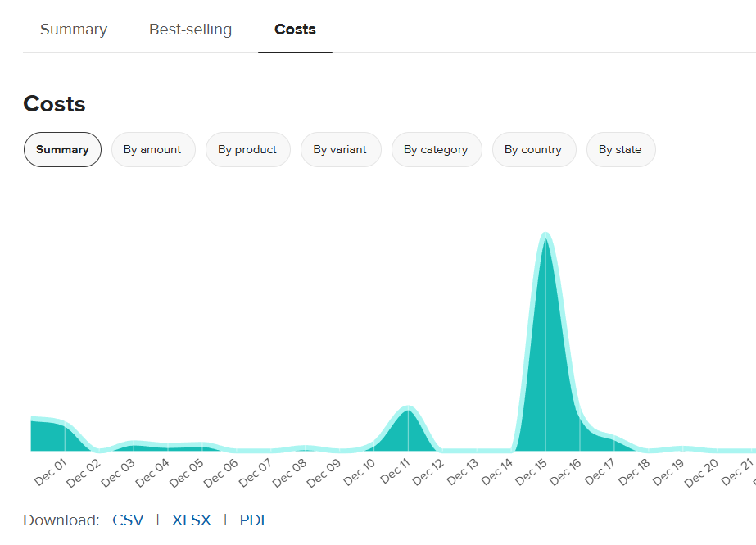Open the Best-selling tab
This screenshot has width=756, height=545.
pos(190,29)
